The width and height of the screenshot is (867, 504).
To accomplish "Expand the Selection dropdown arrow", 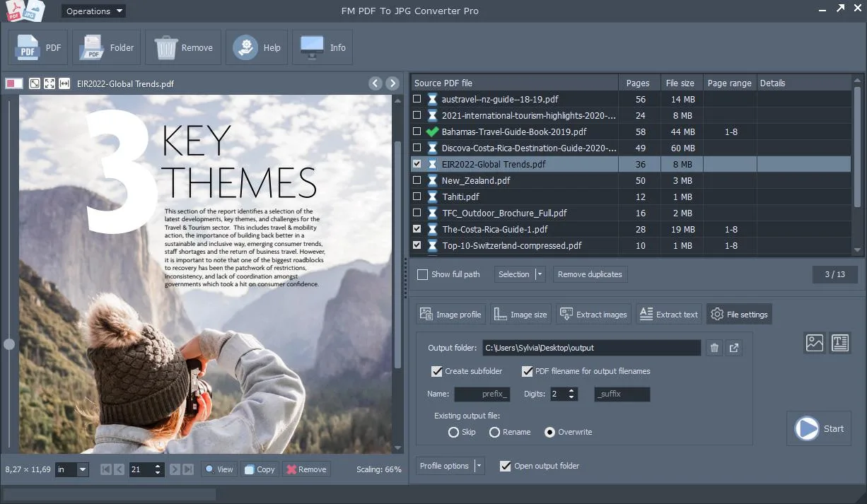I will click(x=540, y=274).
